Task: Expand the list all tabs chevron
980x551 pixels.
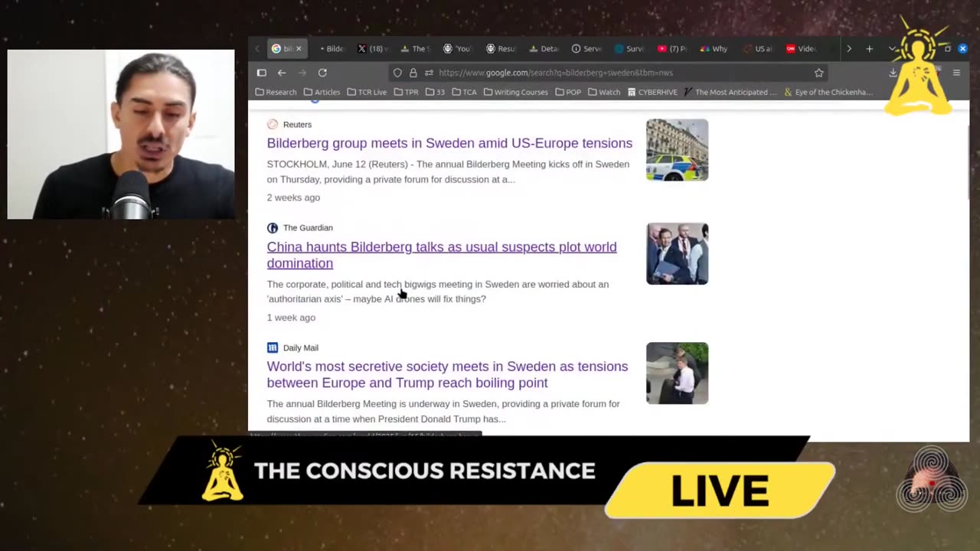Action: 892,49
